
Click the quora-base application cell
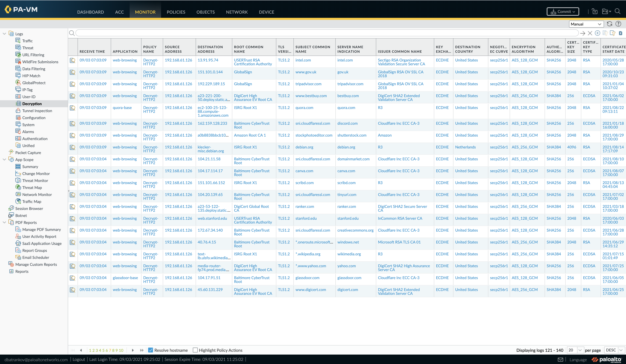[x=122, y=108]
